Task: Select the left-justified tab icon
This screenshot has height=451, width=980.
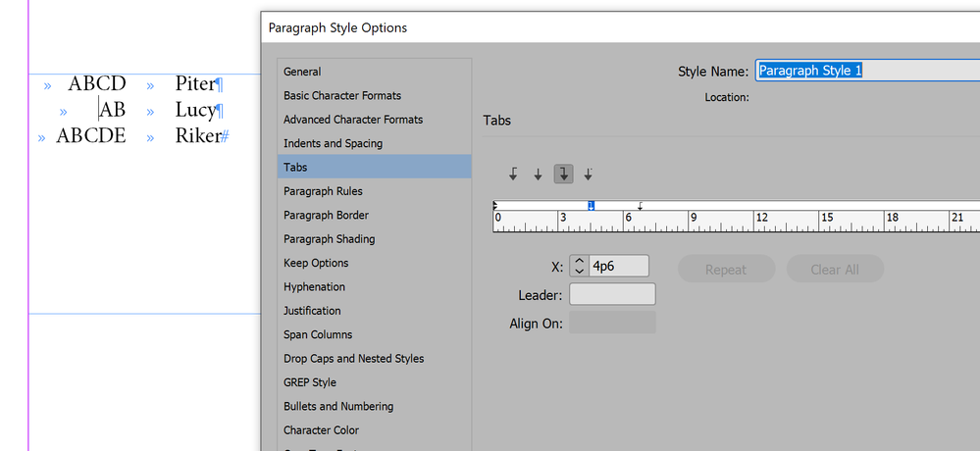Action: coord(513,175)
